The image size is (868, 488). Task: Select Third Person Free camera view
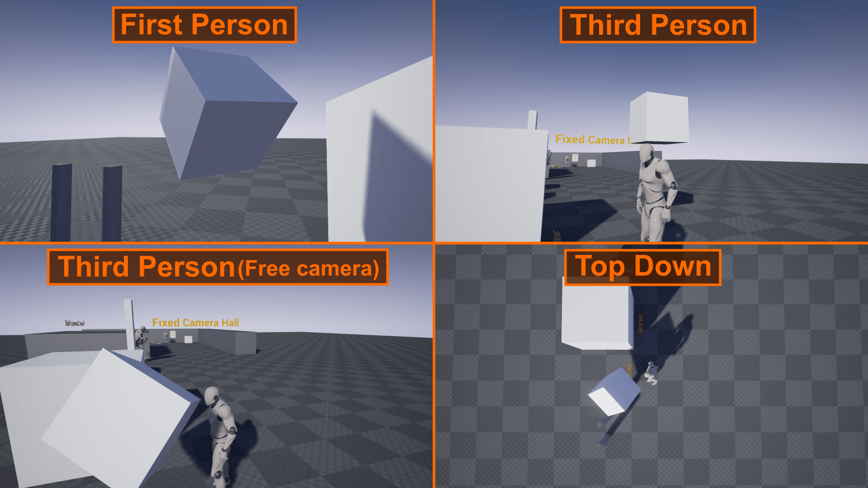(x=217, y=366)
